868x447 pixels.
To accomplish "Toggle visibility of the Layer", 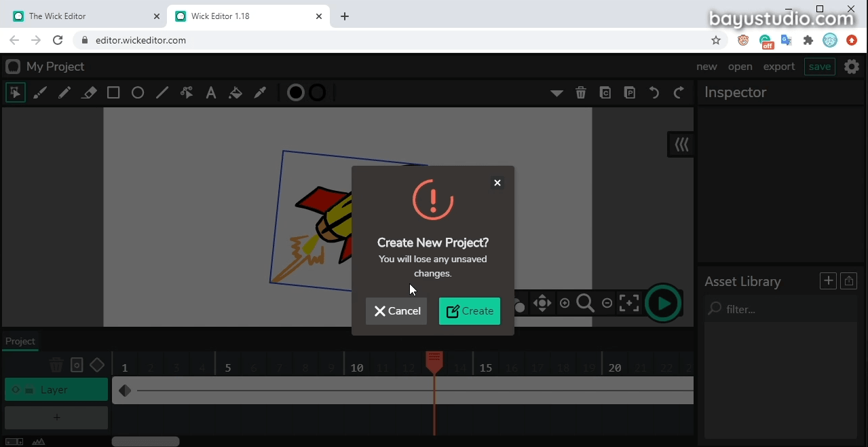I will point(15,389).
